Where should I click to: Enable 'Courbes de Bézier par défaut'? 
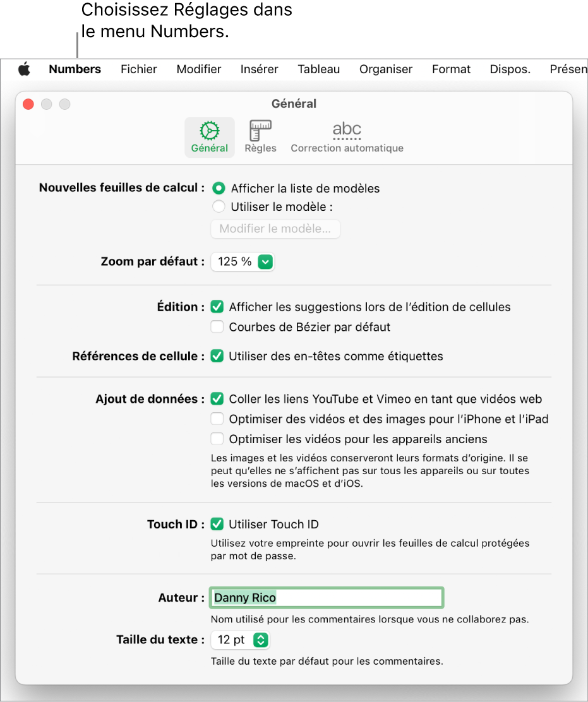217,327
